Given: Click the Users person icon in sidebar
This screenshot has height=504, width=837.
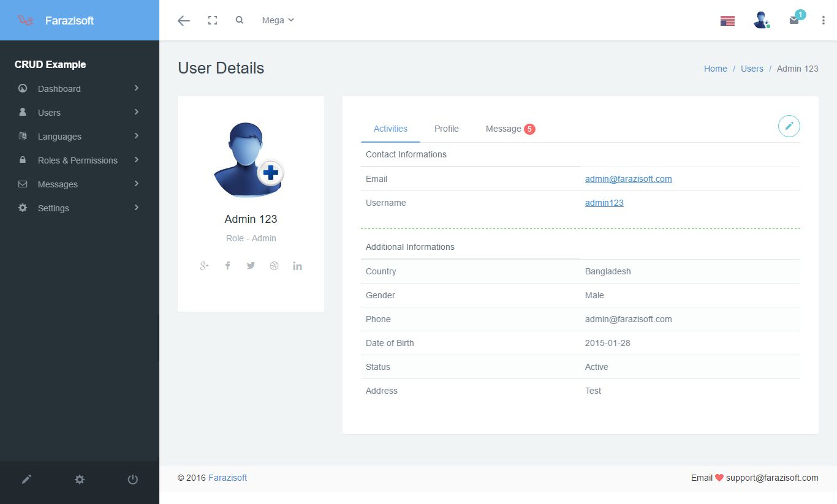Looking at the screenshot, I should (23, 112).
